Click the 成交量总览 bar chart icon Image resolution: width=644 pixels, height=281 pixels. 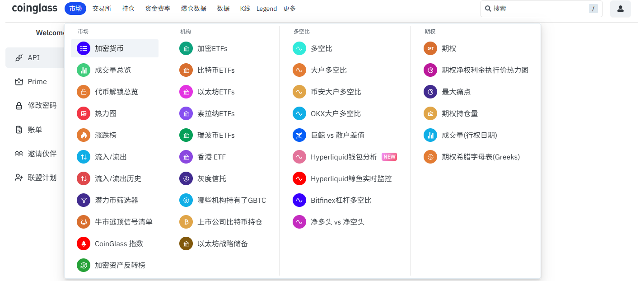pos(84,70)
